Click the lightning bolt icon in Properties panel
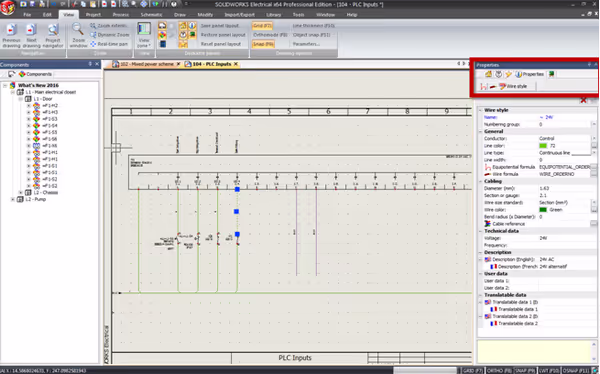The height and width of the screenshot is (374, 600). point(508,74)
